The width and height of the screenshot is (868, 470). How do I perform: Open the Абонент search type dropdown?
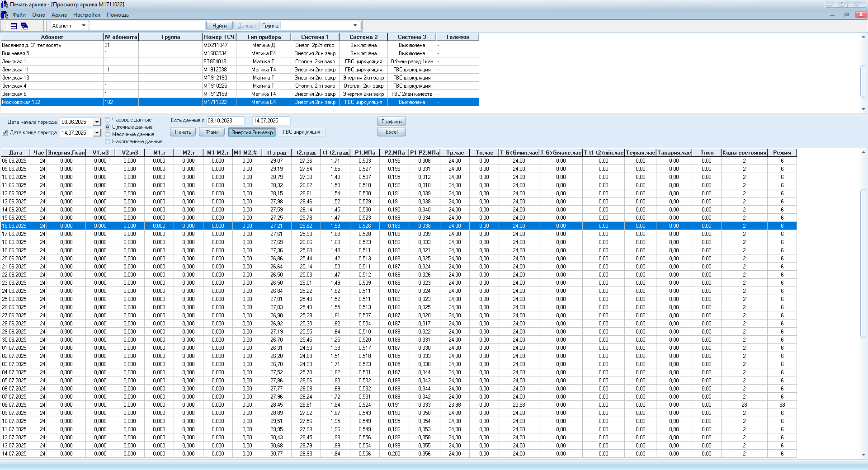click(x=84, y=26)
